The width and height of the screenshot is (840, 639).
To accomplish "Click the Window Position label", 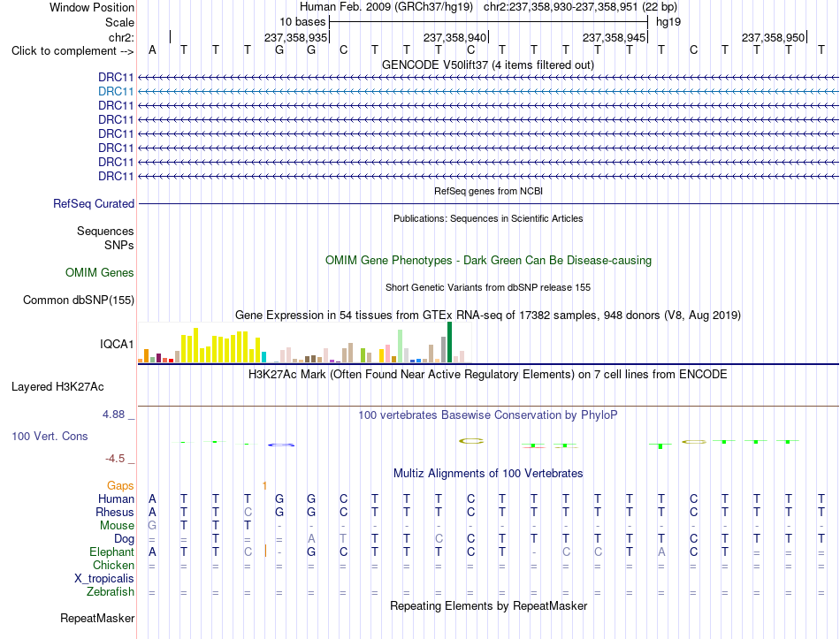I will 92,7.
